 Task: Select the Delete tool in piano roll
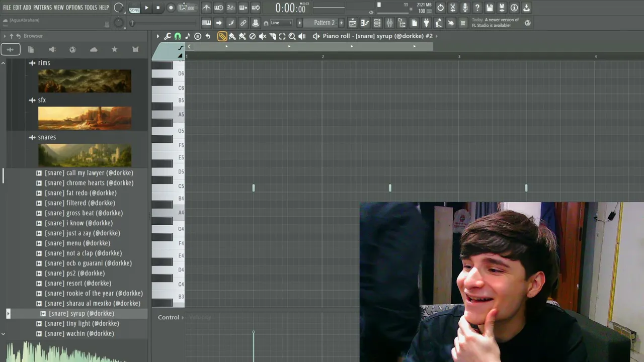[253, 36]
